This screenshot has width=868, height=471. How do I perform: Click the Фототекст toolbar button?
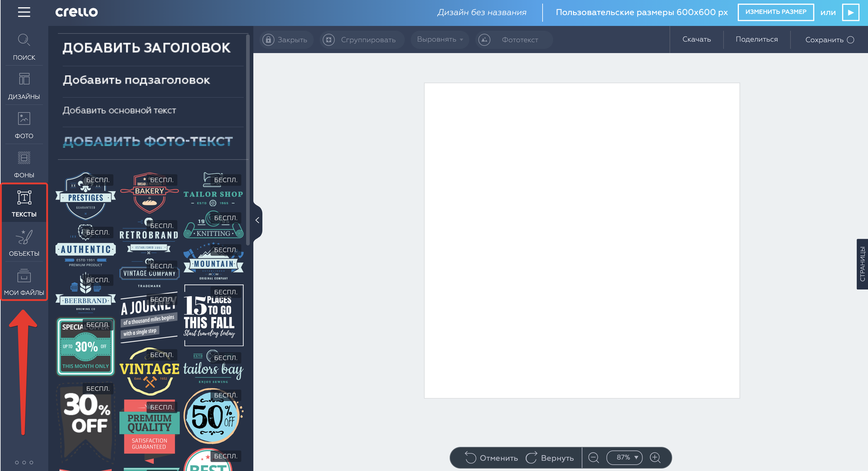pyautogui.click(x=514, y=40)
